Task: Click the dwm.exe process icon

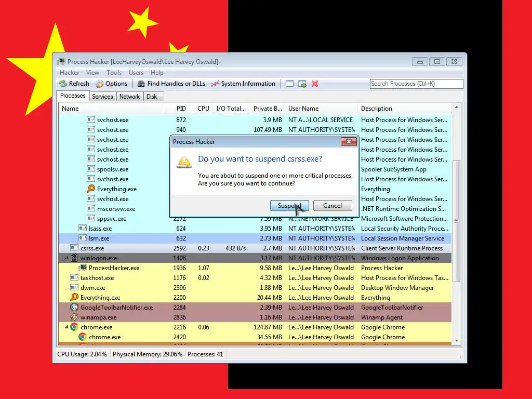Action: 74,287
